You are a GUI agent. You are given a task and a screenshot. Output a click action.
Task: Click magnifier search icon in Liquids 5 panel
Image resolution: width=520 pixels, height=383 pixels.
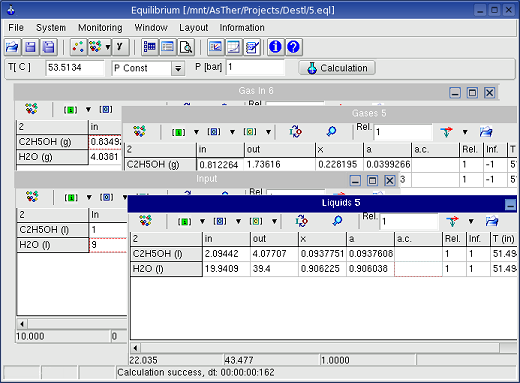point(337,221)
